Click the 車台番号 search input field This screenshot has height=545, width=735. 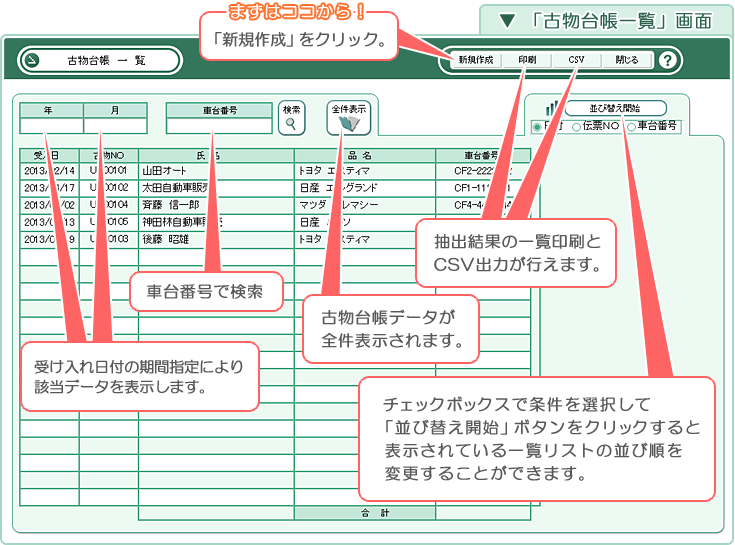pos(219,126)
